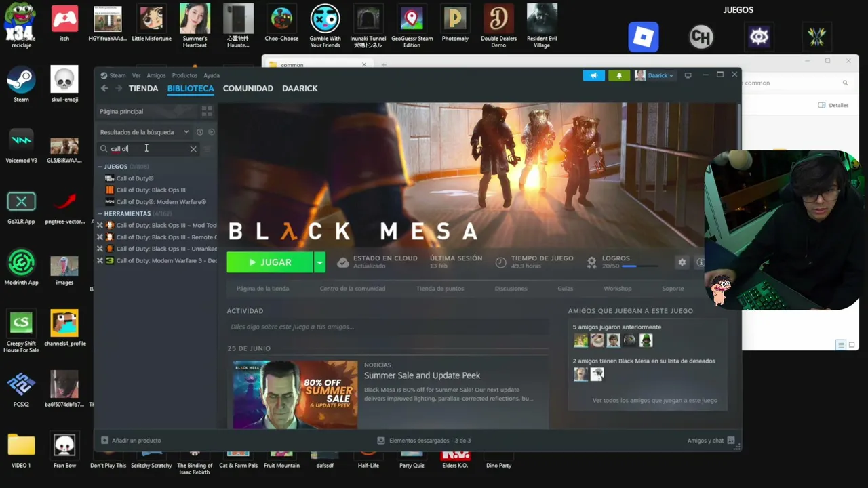Image resolution: width=868 pixels, height=488 pixels.
Task: Open Página de la tienda link
Action: (x=262, y=289)
